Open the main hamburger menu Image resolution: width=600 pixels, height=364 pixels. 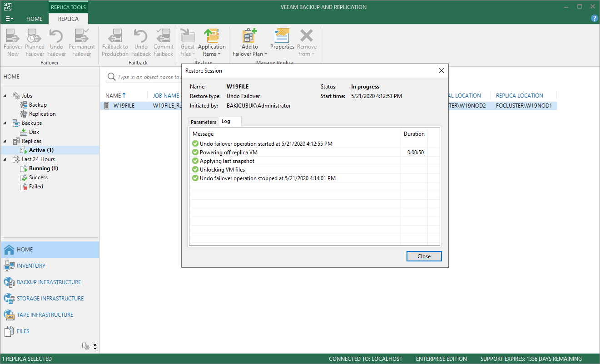(9, 19)
